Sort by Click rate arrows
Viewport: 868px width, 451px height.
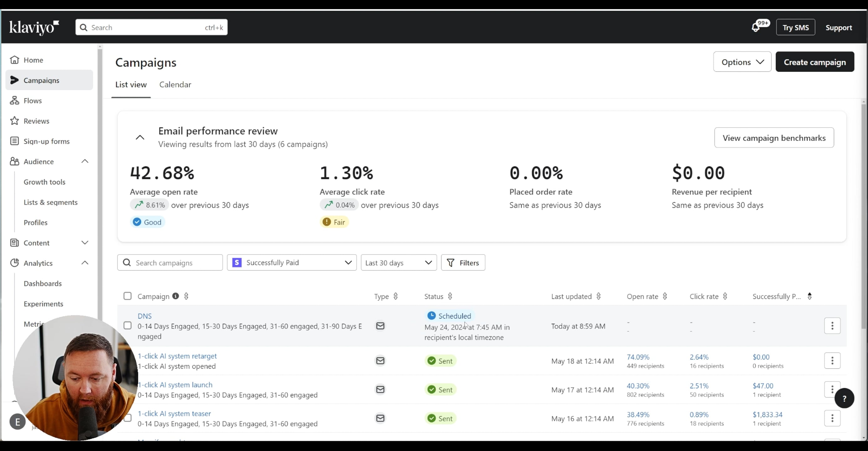pos(725,296)
